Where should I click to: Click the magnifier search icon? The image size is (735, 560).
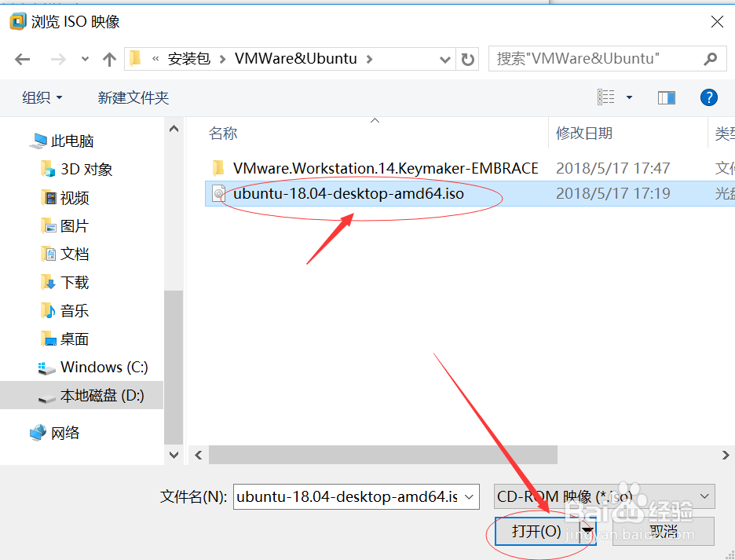click(711, 59)
